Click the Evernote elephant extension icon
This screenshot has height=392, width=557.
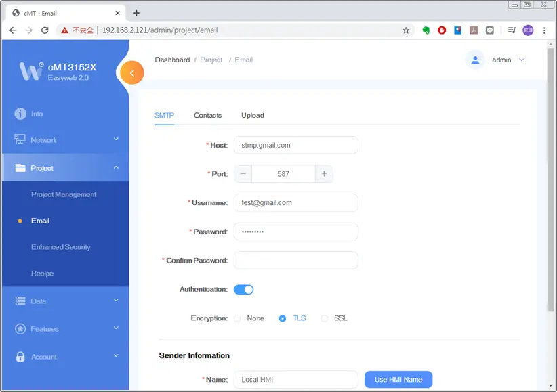[426, 30]
